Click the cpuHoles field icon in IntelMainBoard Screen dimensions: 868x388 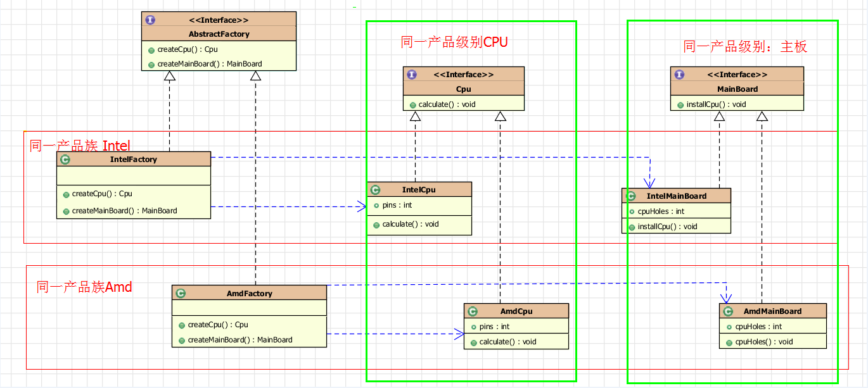pyautogui.click(x=632, y=212)
